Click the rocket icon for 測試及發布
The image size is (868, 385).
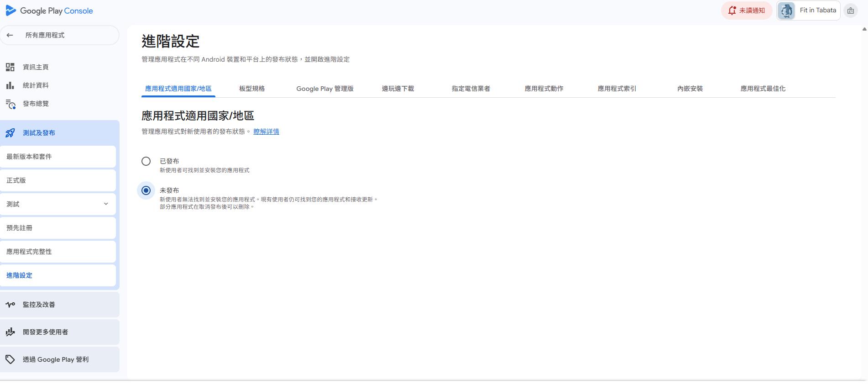click(x=10, y=133)
